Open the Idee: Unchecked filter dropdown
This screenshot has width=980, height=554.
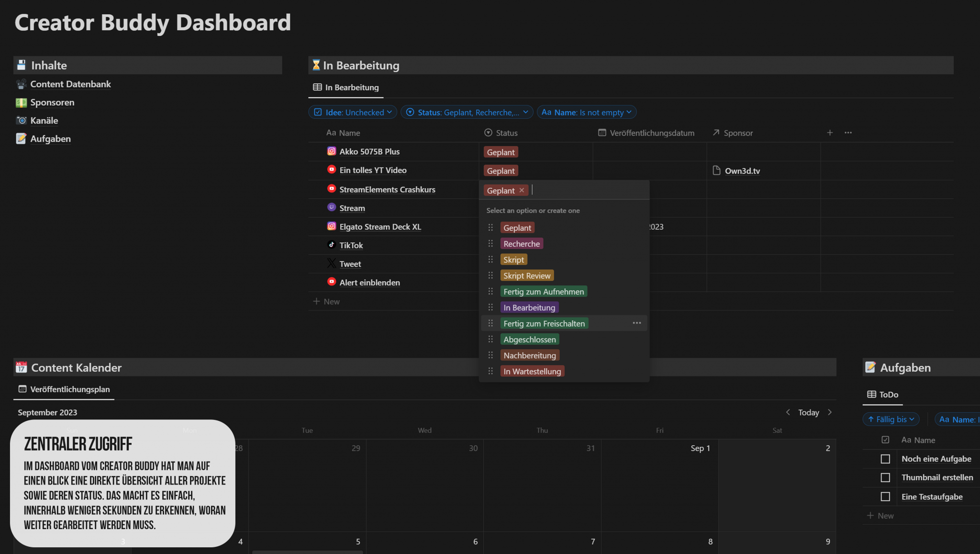click(x=353, y=112)
